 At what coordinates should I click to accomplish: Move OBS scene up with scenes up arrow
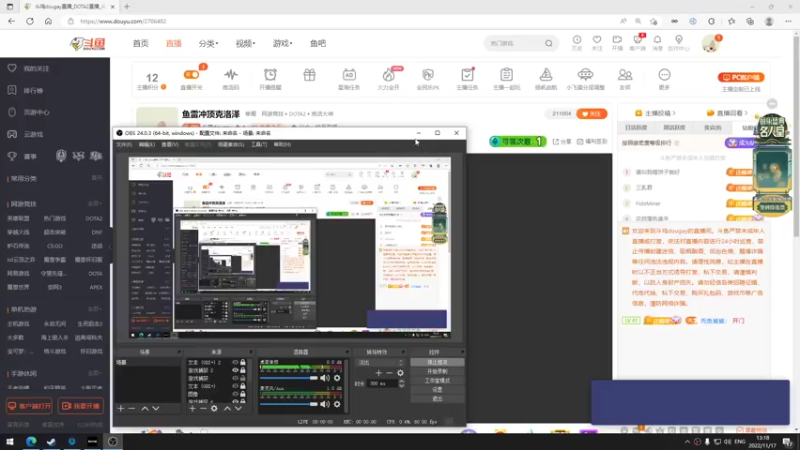pos(145,408)
